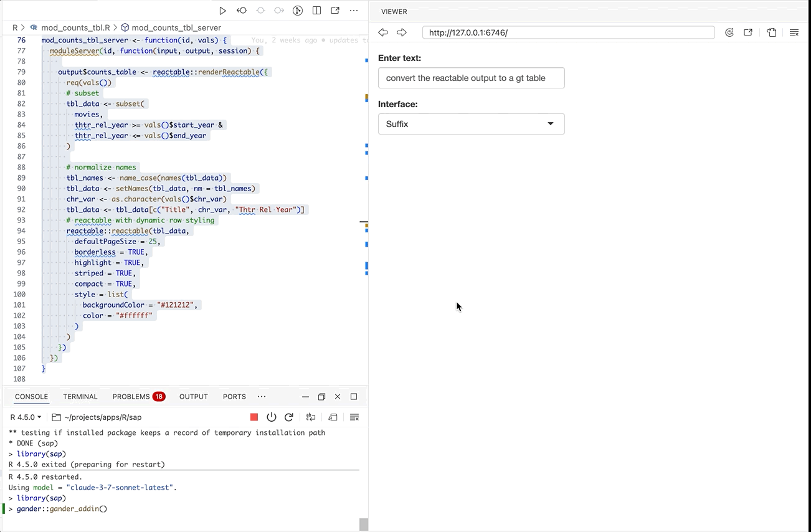Open the OUTPUT tab
Image resolution: width=811 pixels, height=532 pixels.
[194, 397]
